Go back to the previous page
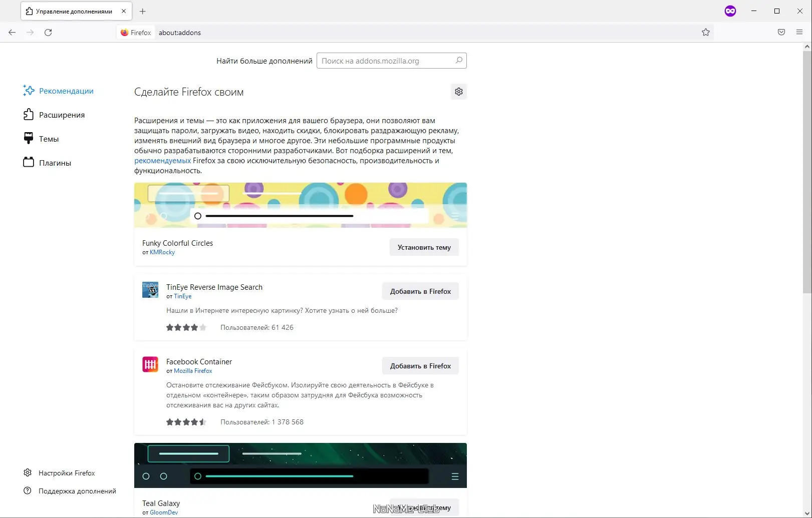Viewport: 812px width, 518px height. (12, 33)
